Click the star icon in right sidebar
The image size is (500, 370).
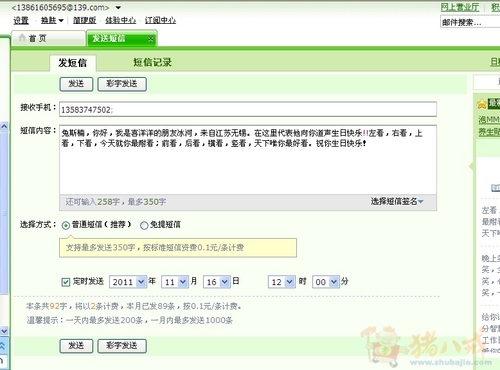[482, 104]
